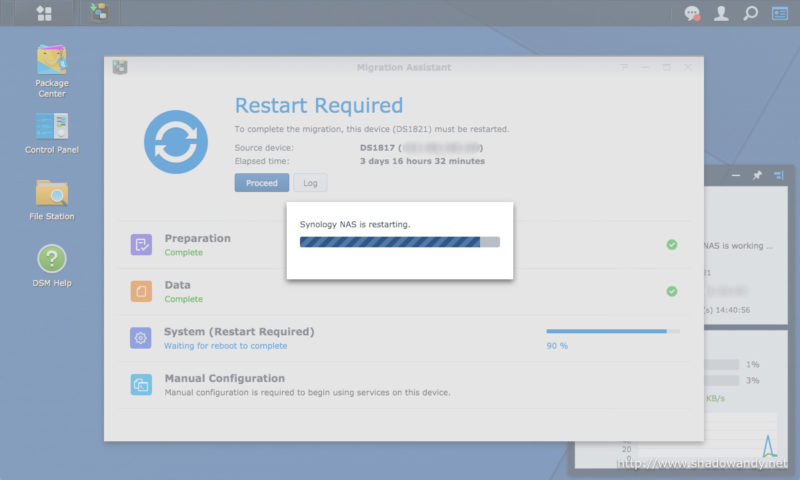Minimize the widget panel behind
The height and width of the screenshot is (480, 800).
(736, 175)
